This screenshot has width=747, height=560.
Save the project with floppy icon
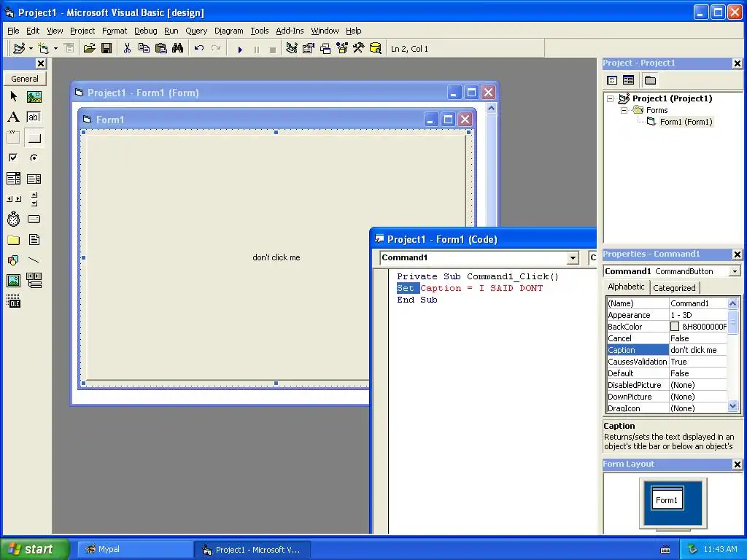click(107, 49)
